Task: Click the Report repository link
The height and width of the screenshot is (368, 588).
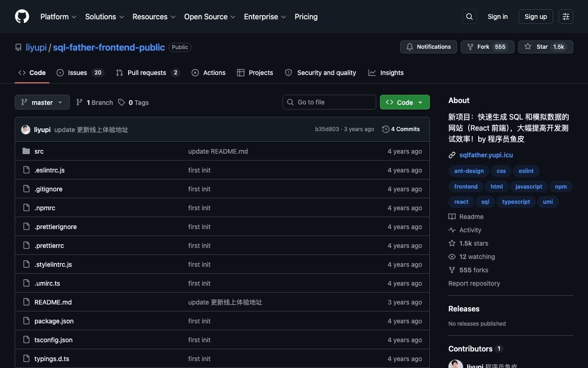Action: tap(474, 283)
